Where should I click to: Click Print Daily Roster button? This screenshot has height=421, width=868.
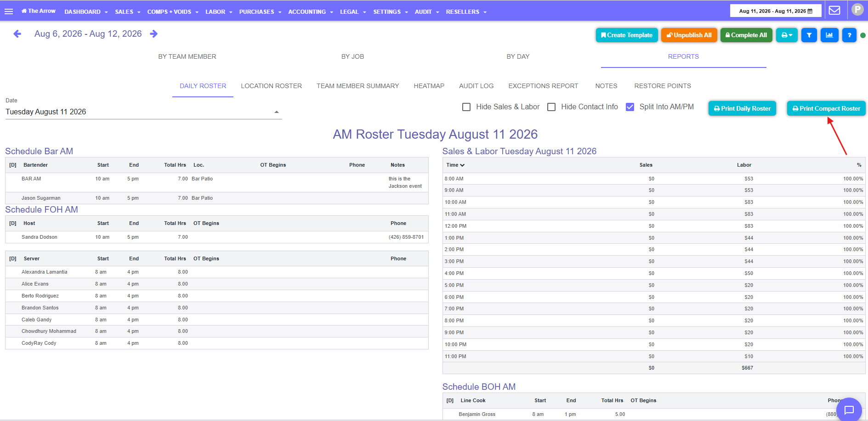tap(742, 108)
